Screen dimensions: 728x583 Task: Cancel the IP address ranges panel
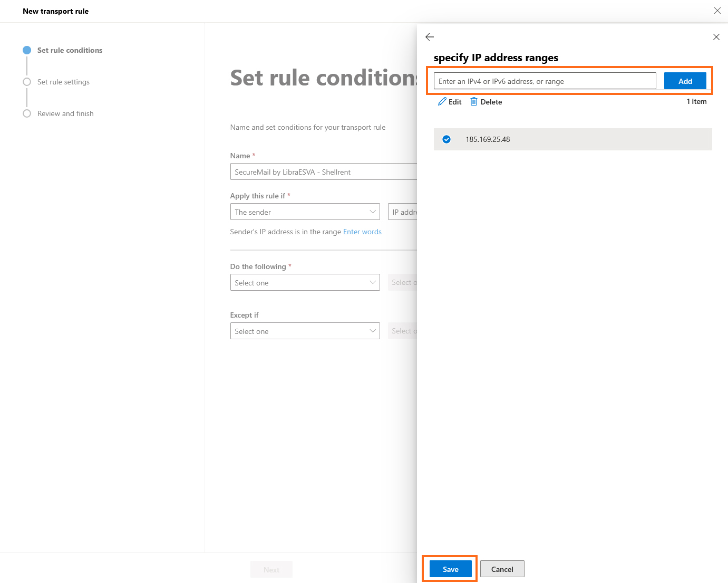[x=502, y=569]
